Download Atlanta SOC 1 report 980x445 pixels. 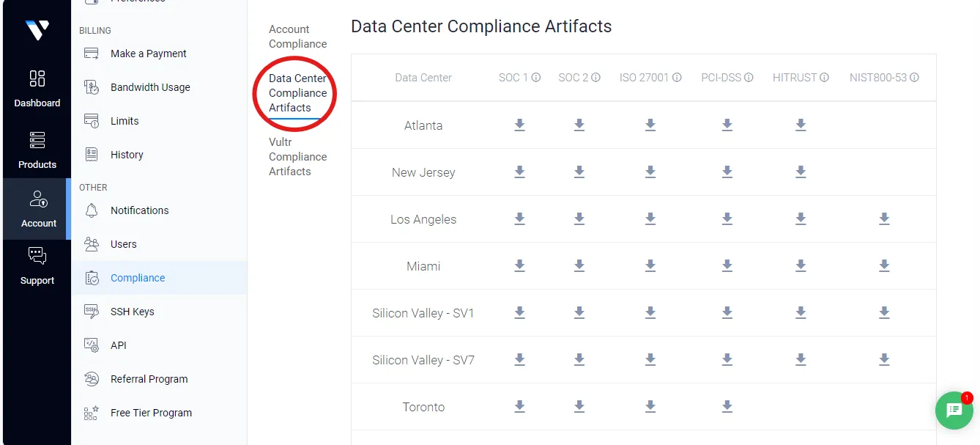pos(519,125)
